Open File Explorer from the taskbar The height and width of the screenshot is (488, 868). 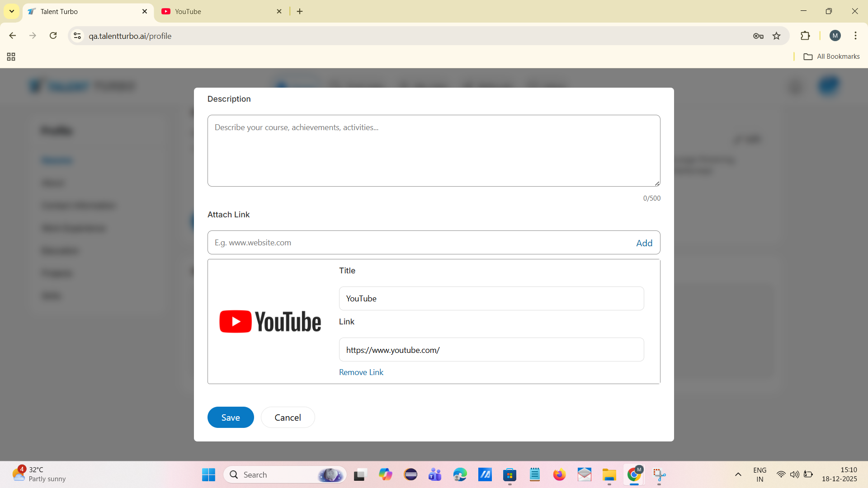[609, 474]
